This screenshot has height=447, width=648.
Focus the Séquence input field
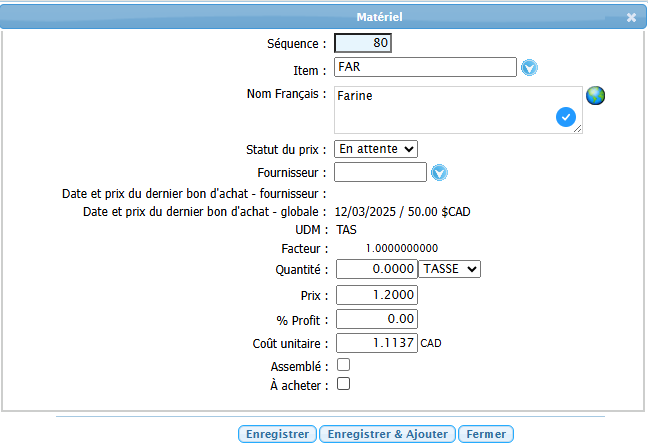363,43
